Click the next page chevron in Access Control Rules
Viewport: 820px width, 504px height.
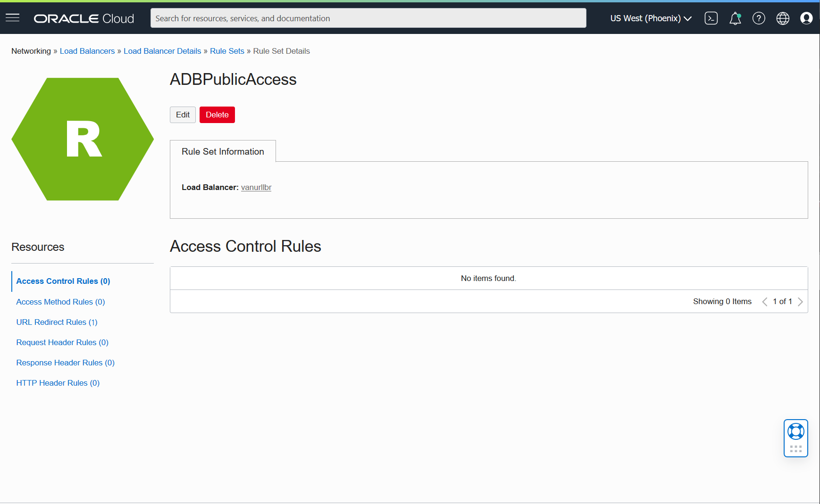(801, 301)
